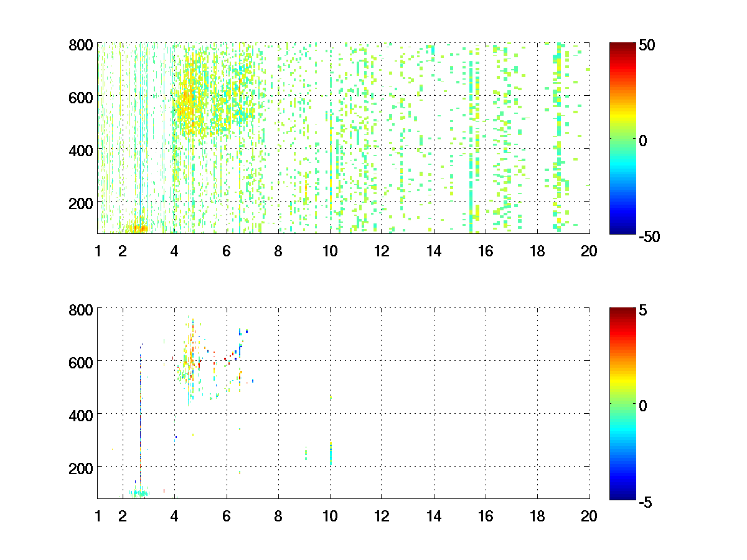Screen dimensions: 747x560
Task: Click x-axis tick '2' under the lower plot
Action: point(123,515)
